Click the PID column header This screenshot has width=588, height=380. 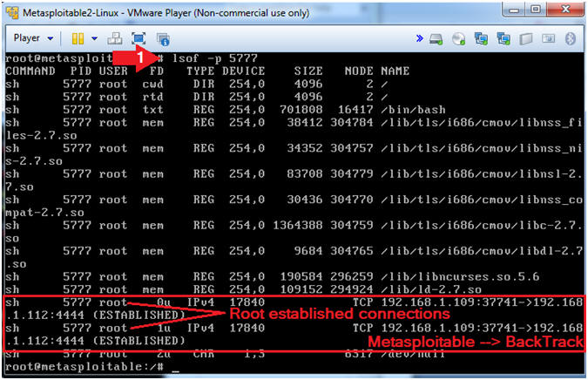pos(81,71)
